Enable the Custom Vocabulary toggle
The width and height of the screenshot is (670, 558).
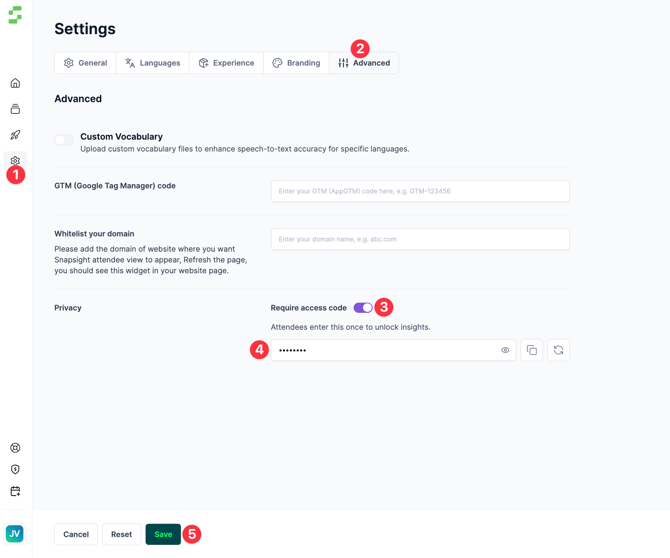pyautogui.click(x=64, y=141)
